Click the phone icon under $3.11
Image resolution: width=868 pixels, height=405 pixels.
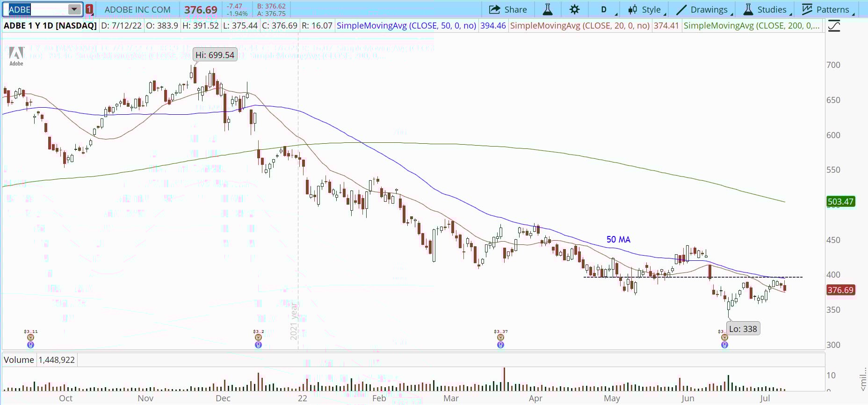30,337
